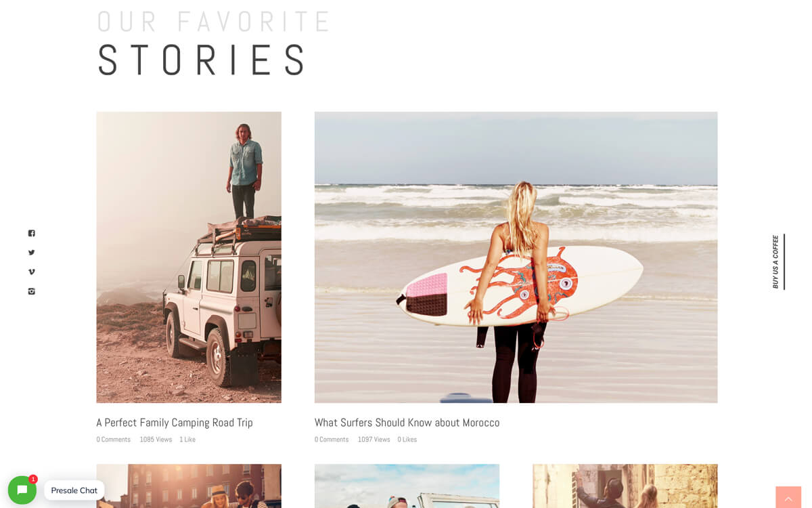
Task: Open What Surfers Should Know about Morocco
Action: 407,423
